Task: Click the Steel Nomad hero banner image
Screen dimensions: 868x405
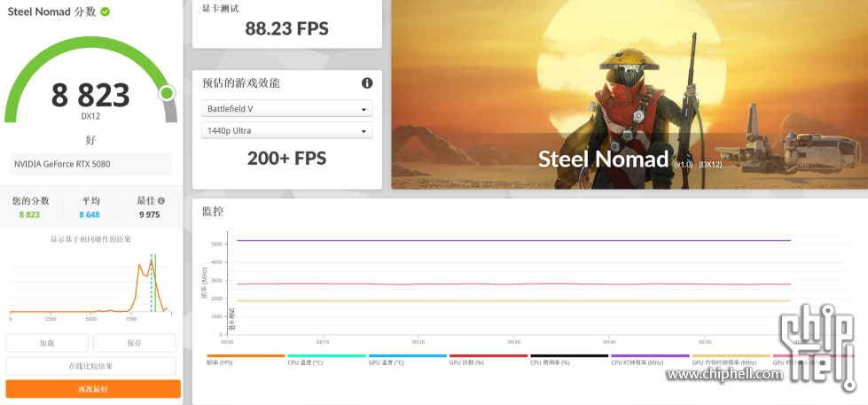Action: 629,94
